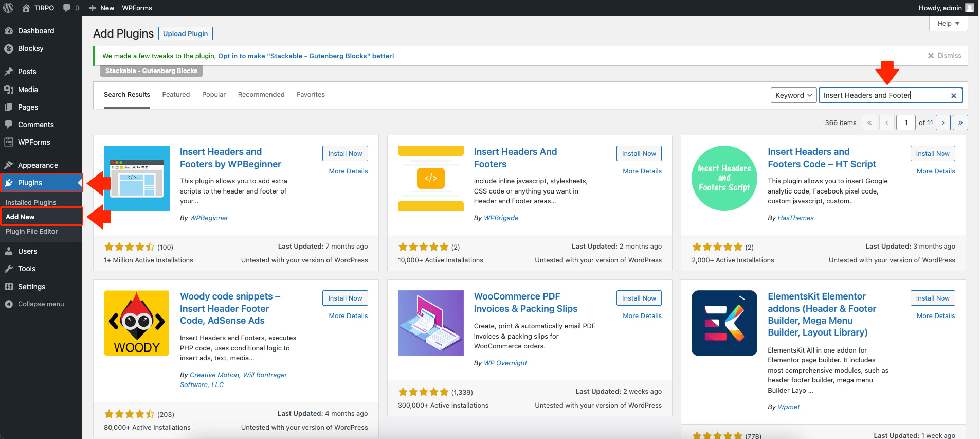Image resolution: width=980 pixels, height=439 pixels.
Task: Open HasThemes author link
Action: click(795, 218)
